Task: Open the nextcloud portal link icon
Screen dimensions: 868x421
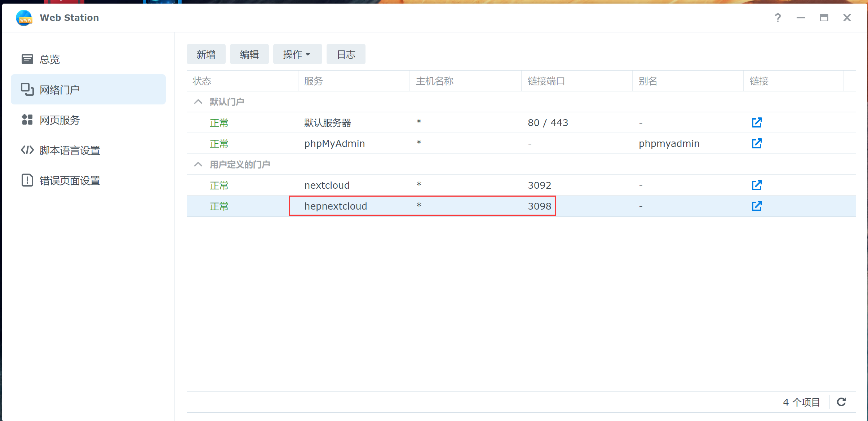Action: click(756, 185)
